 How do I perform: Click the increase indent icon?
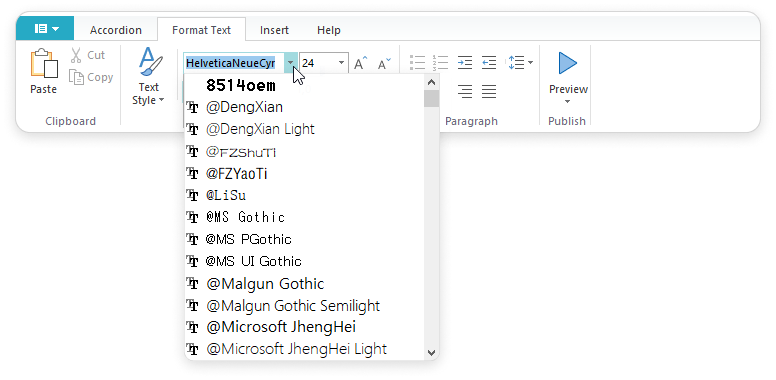[465, 63]
